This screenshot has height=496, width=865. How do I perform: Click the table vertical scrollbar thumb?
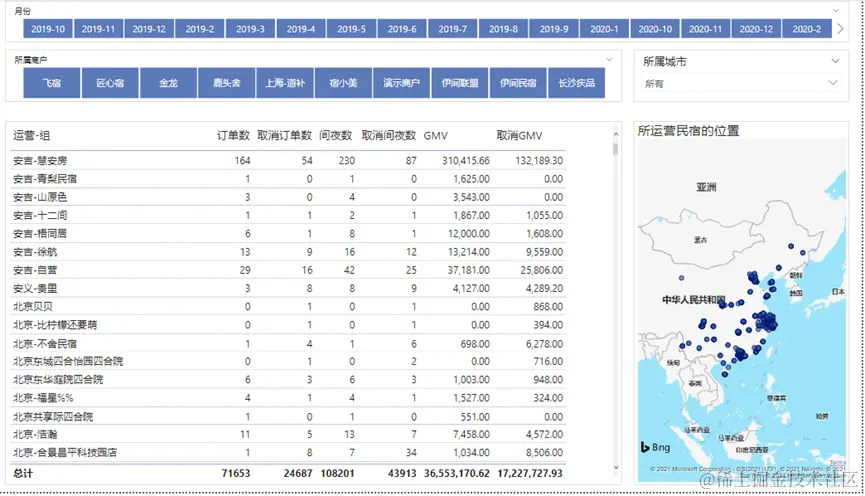point(616,148)
